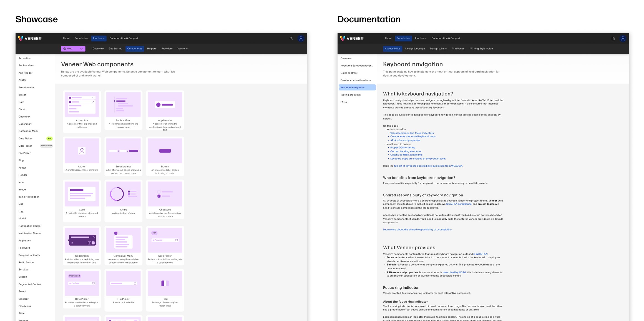644x321 pixels.
Task: Open the Breadcrumbs component card
Action: coord(124,156)
